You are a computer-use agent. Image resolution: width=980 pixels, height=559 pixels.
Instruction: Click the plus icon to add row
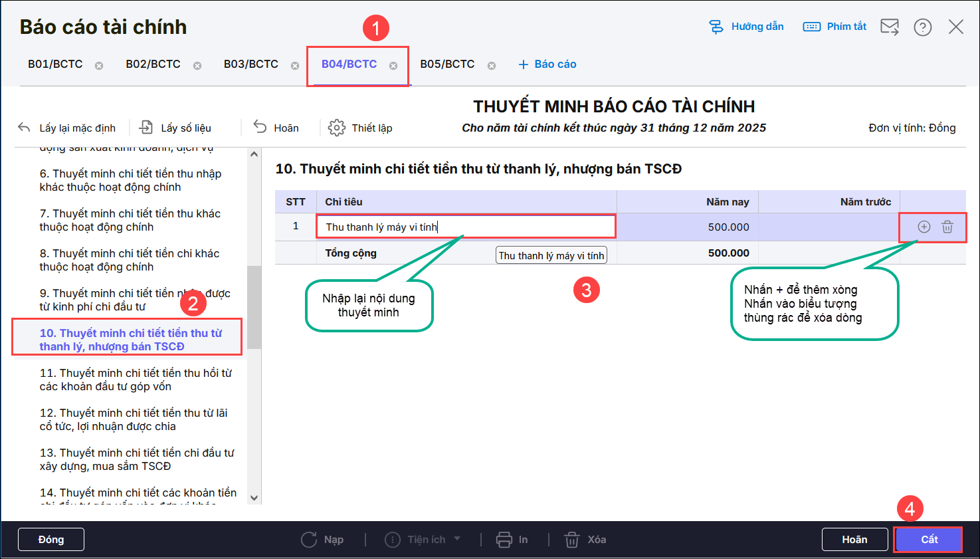pyautogui.click(x=924, y=227)
